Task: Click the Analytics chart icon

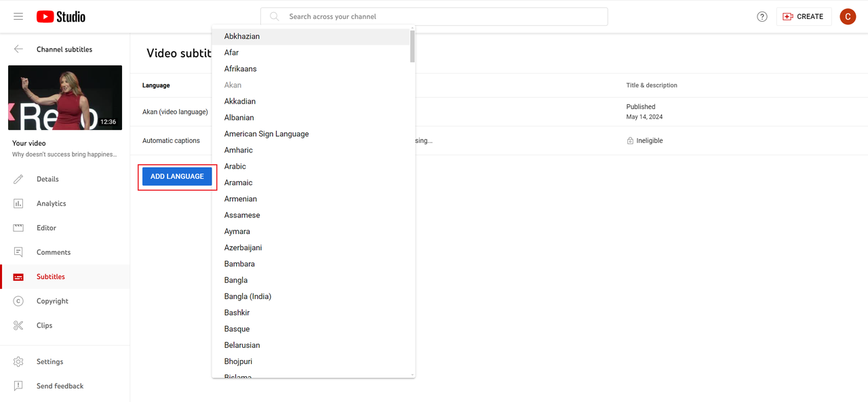Action: click(x=18, y=203)
